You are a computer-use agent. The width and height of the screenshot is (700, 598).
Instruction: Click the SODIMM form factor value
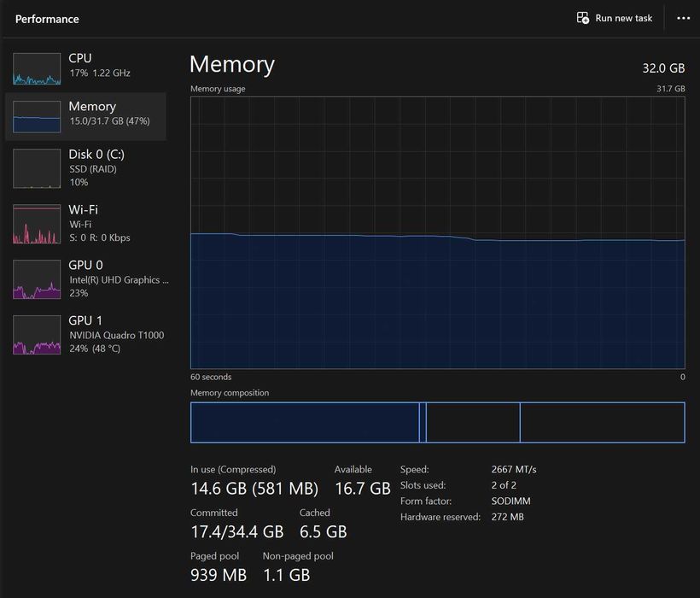[510, 501]
